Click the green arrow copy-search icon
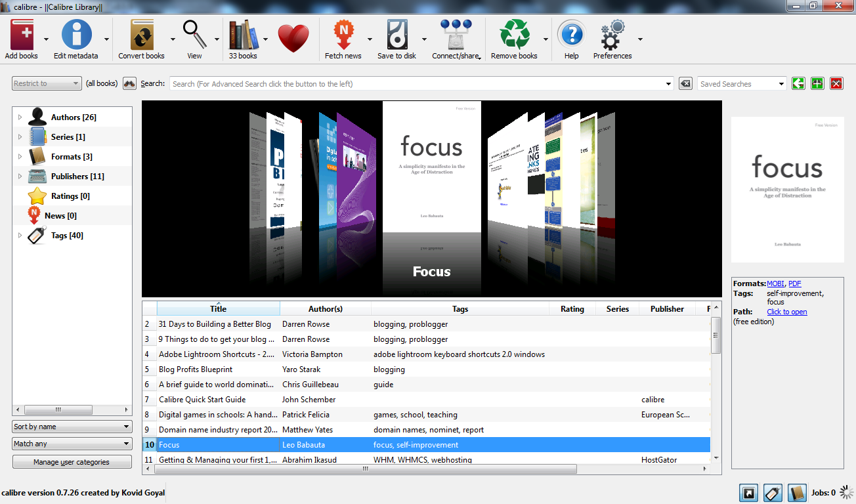856x504 pixels. click(x=798, y=83)
